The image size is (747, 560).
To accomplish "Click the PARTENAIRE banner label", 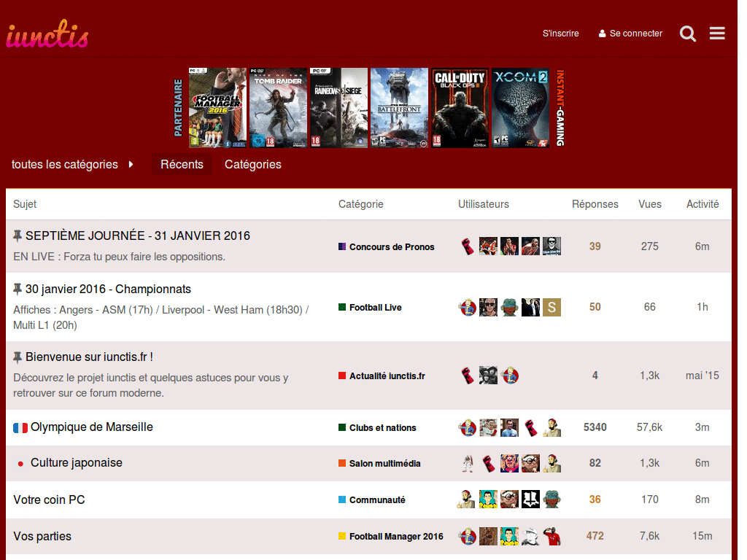I will (178, 108).
